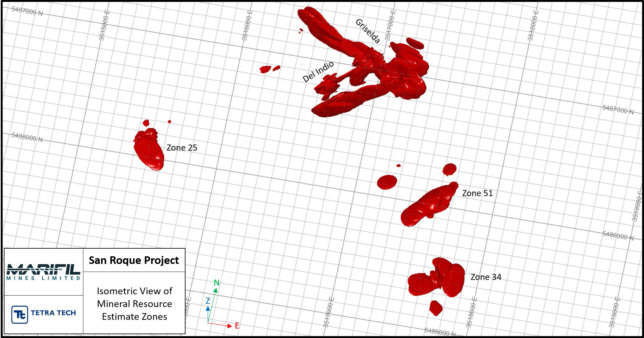This screenshot has width=644, height=338.
Task: Click the Marifil Mines Limited logo
Action: point(43,272)
